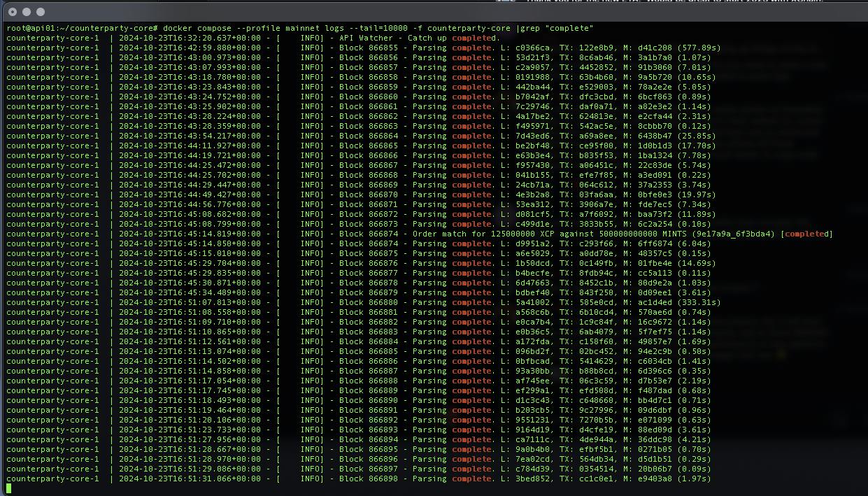Select hash 'L: c0366ca'

tap(527, 48)
